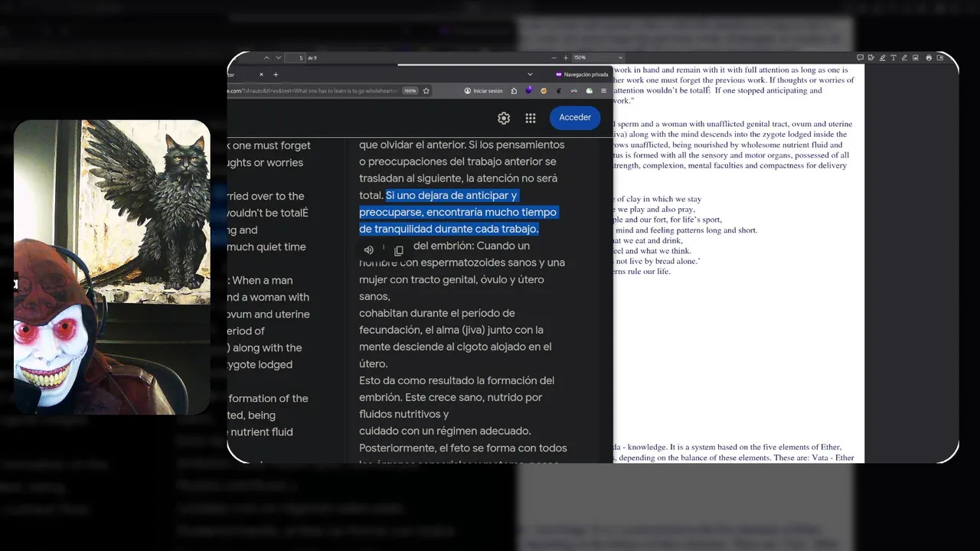Select the PDF highlight tool
This screenshot has width=980, height=551.
point(882,57)
